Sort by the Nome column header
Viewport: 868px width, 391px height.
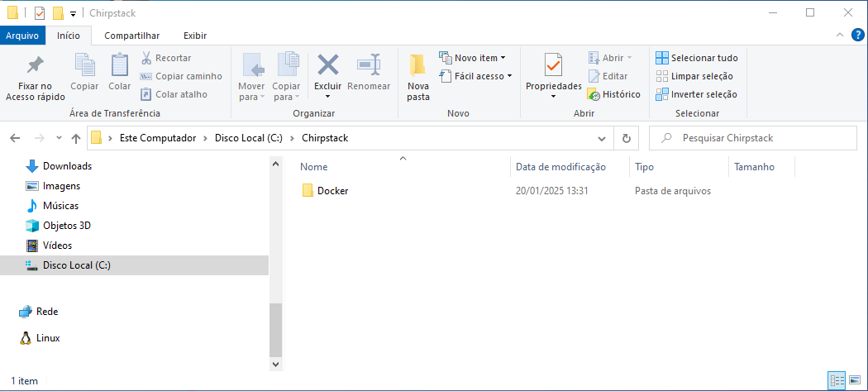(x=313, y=167)
